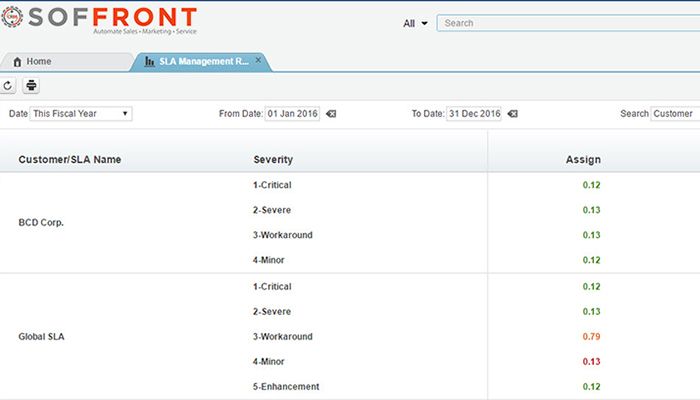Image resolution: width=700 pixels, height=400 pixels.
Task: Click BCD Corp. 4-Minor severity
Action: pyautogui.click(x=269, y=260)
